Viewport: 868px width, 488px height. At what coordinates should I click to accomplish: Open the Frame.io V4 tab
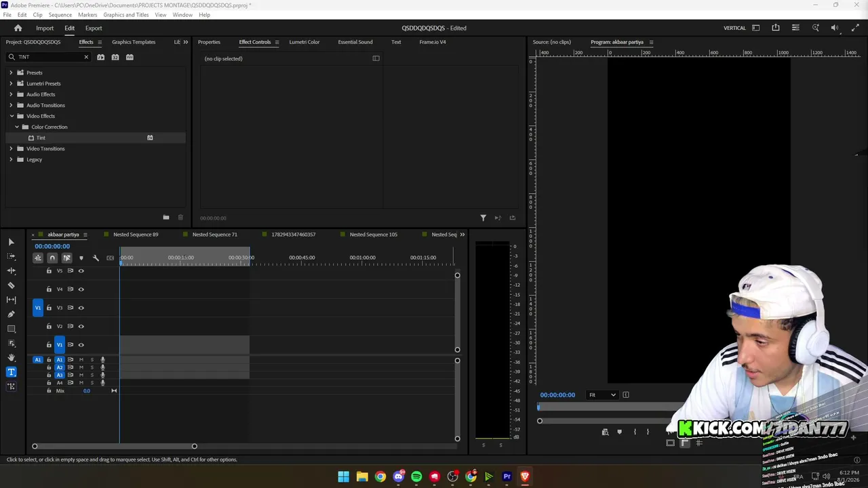pyautogui.click(x=433, y=42)
